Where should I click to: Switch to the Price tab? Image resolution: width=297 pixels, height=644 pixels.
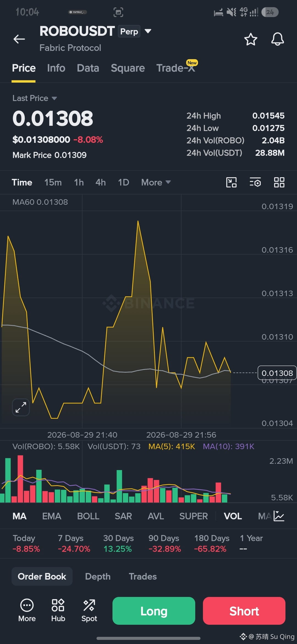[x=24, y=68]
